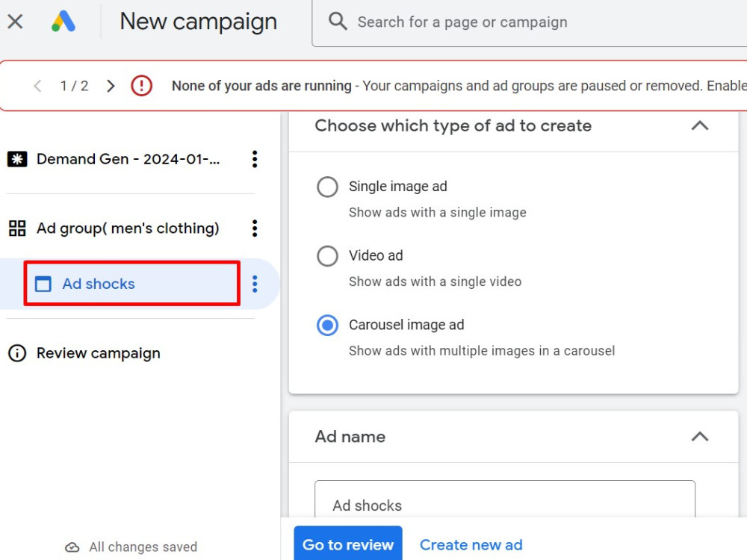Click the cloud saved status icon

click(x=72, y=547)
